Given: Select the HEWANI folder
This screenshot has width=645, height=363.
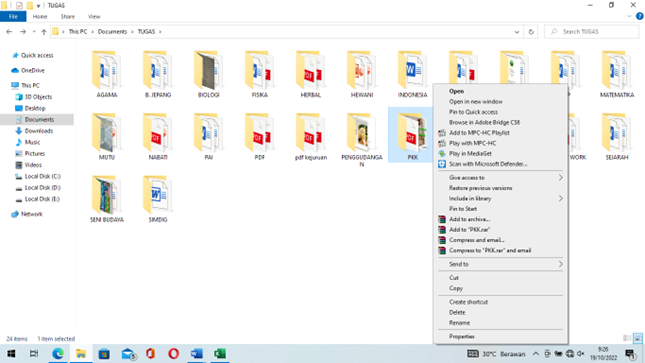Looking at the screenshot, I should (x=362, y=74).
